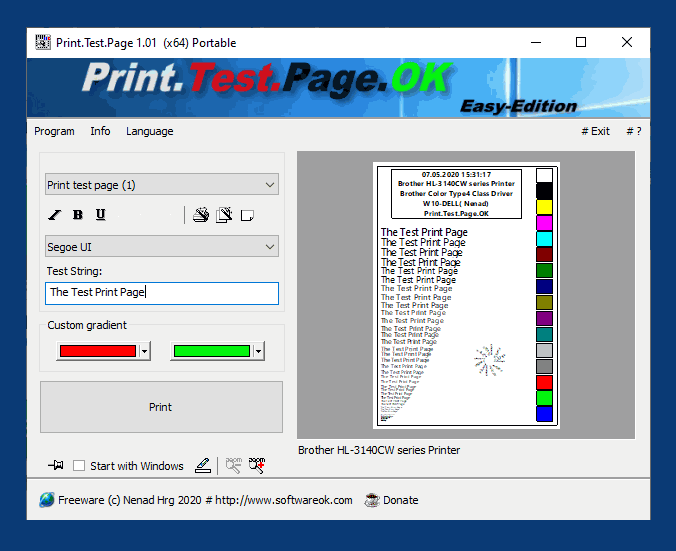Open the green gradient color dropdown arrow
Viewport: 676px width, 551px height.
(x=258, y=351)
